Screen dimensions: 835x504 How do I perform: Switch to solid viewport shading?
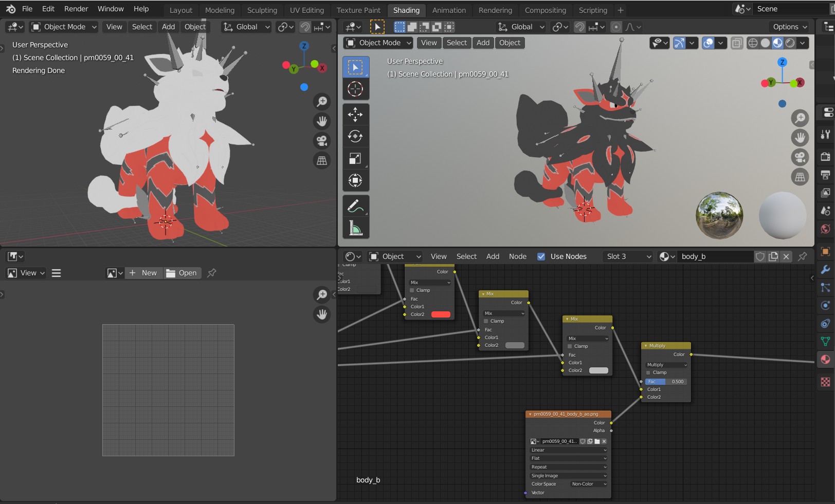765,43
